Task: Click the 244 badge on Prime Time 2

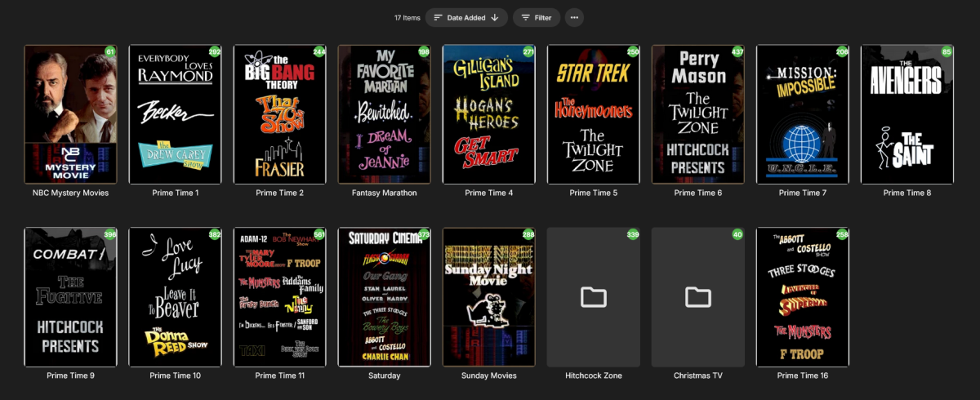Action: pyautogui.click(x=319, y=51)
